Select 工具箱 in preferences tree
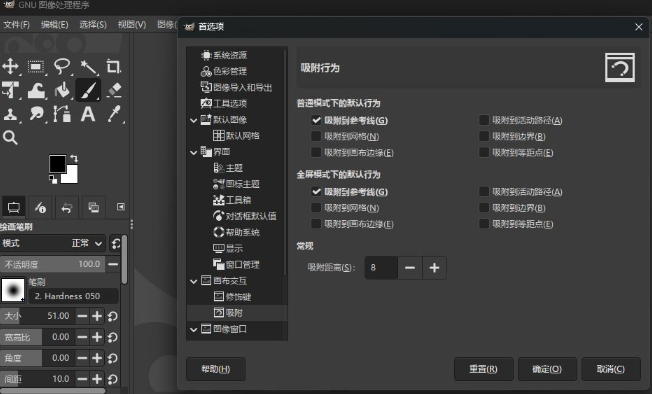The width and height of the screenshot is (652, 394). point(238,200)
